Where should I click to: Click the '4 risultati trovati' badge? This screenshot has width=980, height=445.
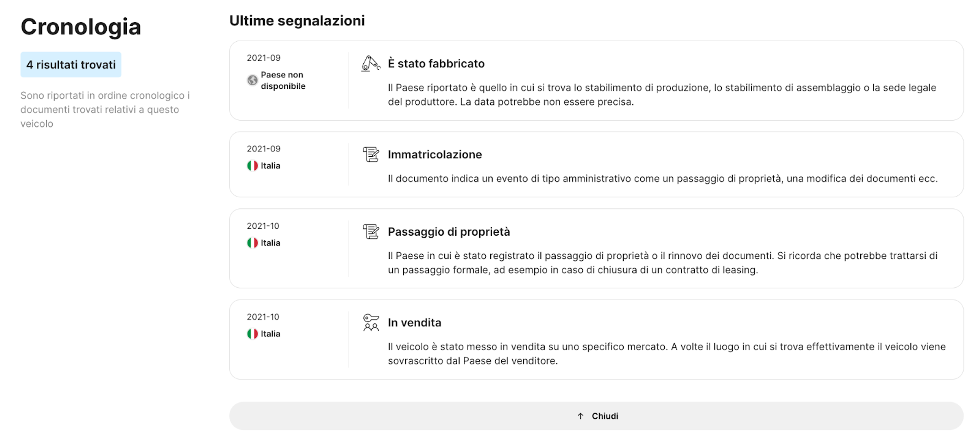click(x=71, y=65)
